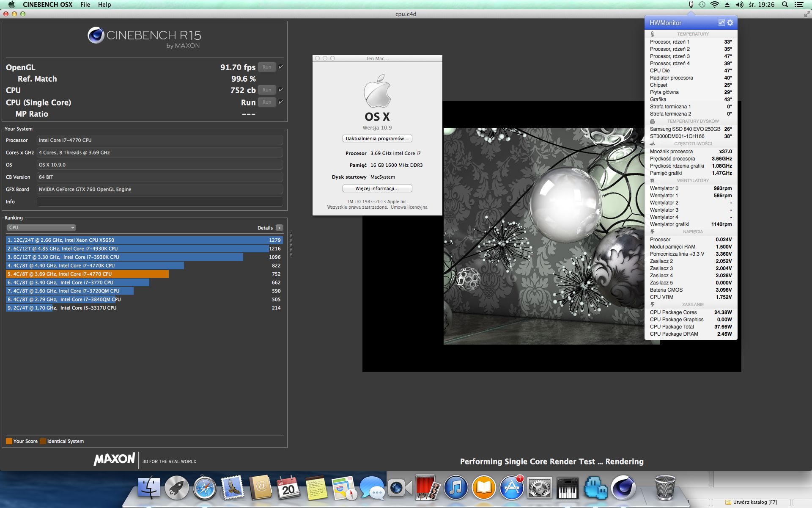Open Contacts from the Dock
This screenshot has height=508, width=812.
[x=261, y=488]
